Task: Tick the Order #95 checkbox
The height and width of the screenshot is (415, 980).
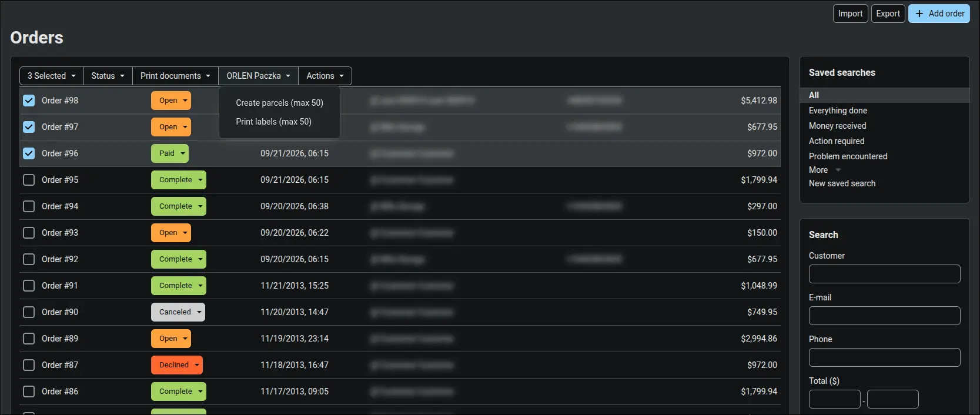Action: pos(29,180)
